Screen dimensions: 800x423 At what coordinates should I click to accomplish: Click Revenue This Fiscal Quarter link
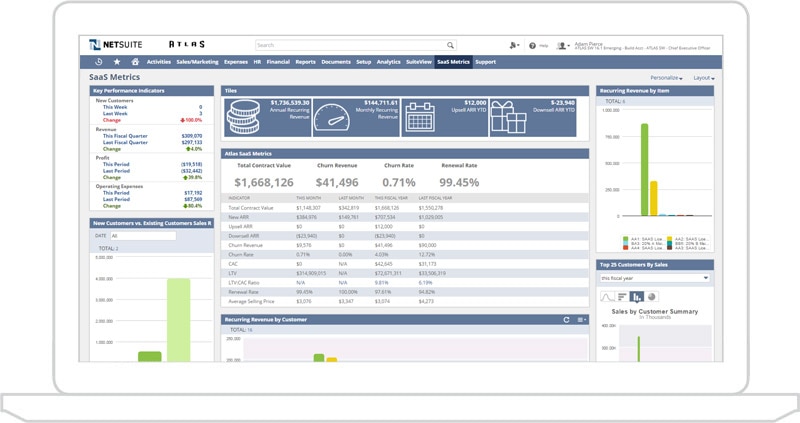125,136
